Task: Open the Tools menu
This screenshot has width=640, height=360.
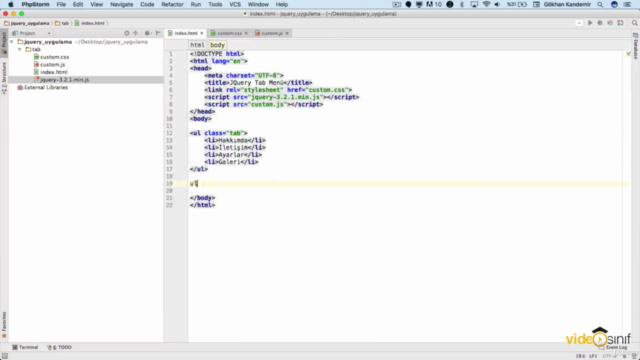Action: pos(215,4)
